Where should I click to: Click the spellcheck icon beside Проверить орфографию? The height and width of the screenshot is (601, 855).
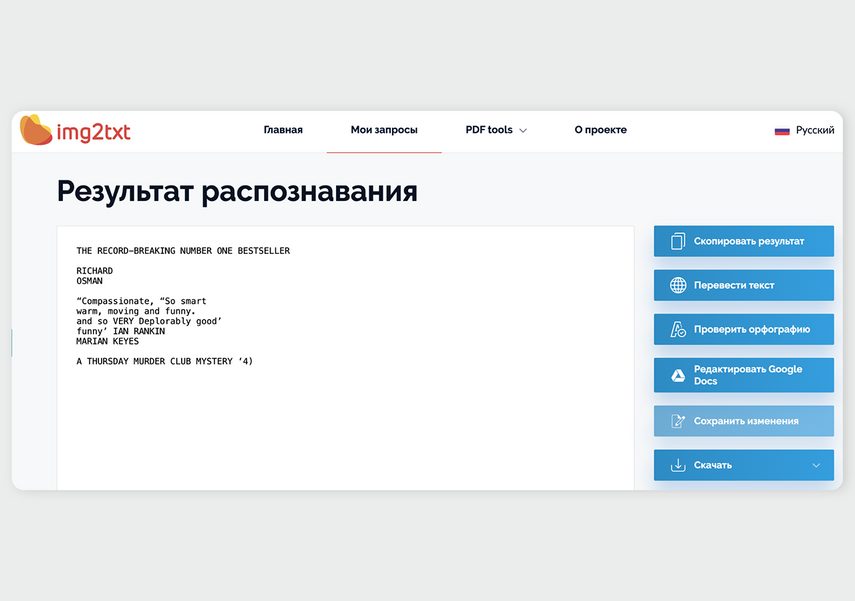tap(678, 329)
